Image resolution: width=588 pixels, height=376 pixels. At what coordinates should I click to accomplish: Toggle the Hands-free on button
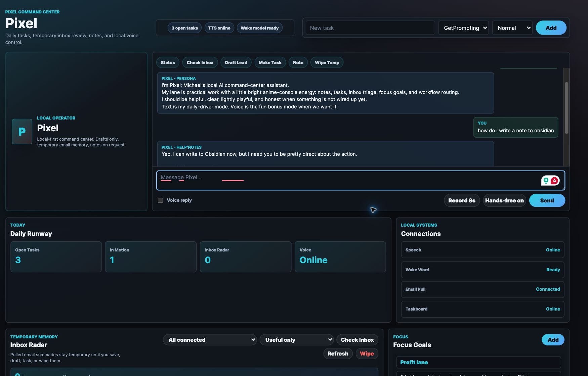[504, 200]
